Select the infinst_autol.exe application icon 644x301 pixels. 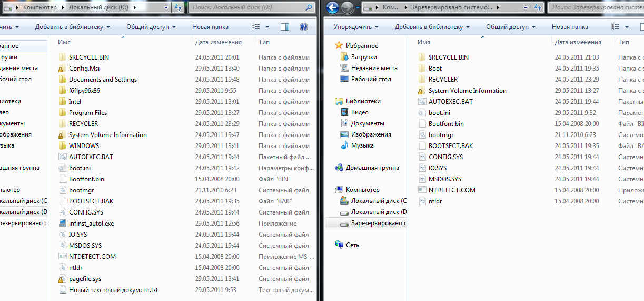(x=62, y=223)
